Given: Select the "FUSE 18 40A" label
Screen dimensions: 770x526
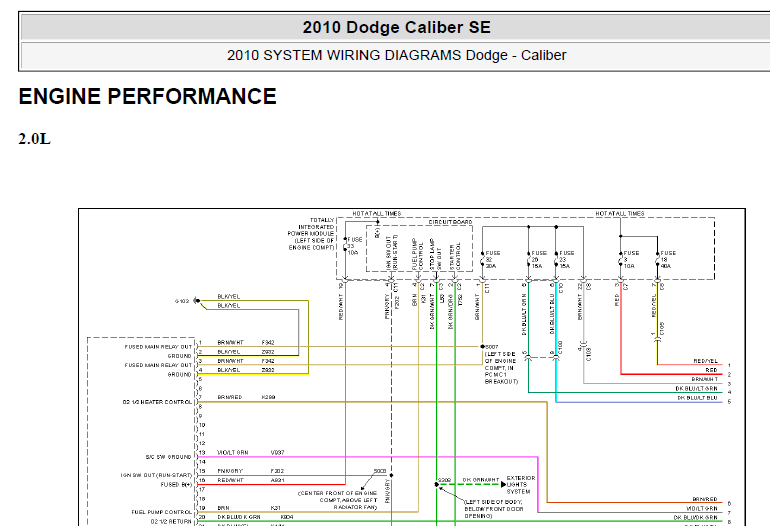Looking at the screenshot, I should point(668,259).
